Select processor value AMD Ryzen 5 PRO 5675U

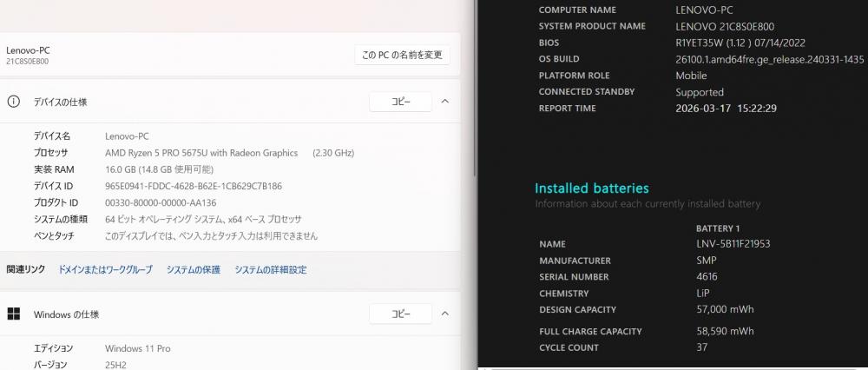tap(201, 153)
